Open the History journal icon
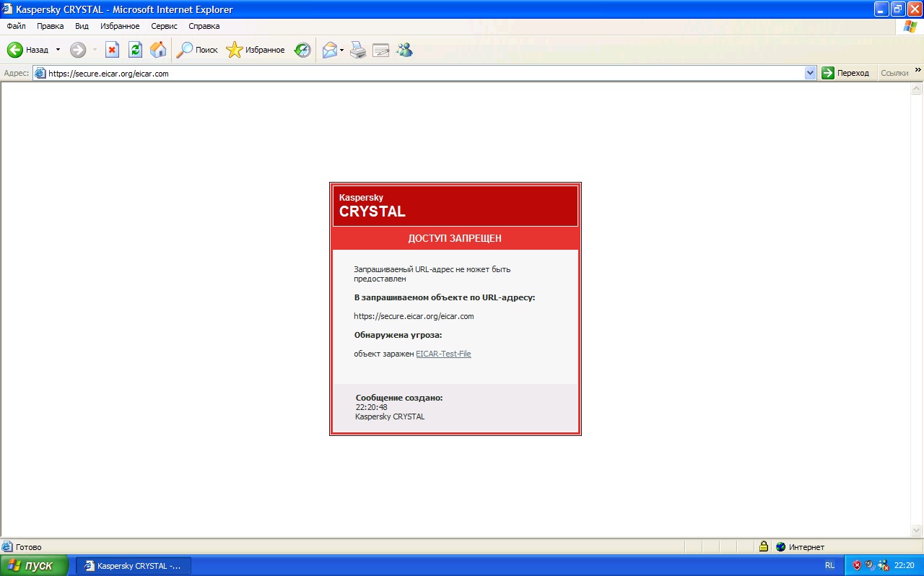This screenshot has width=924, height=576. (302, 50)
